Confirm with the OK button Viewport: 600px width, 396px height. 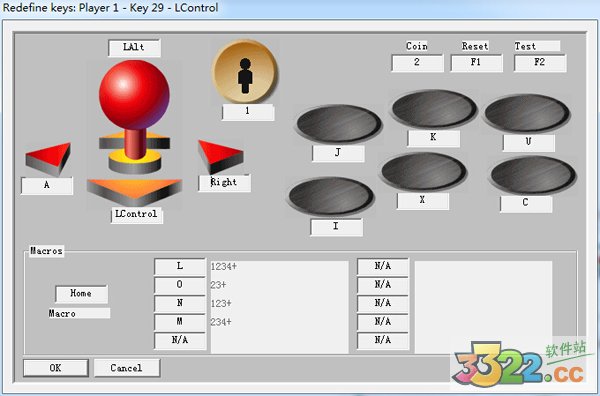point(55,368)
